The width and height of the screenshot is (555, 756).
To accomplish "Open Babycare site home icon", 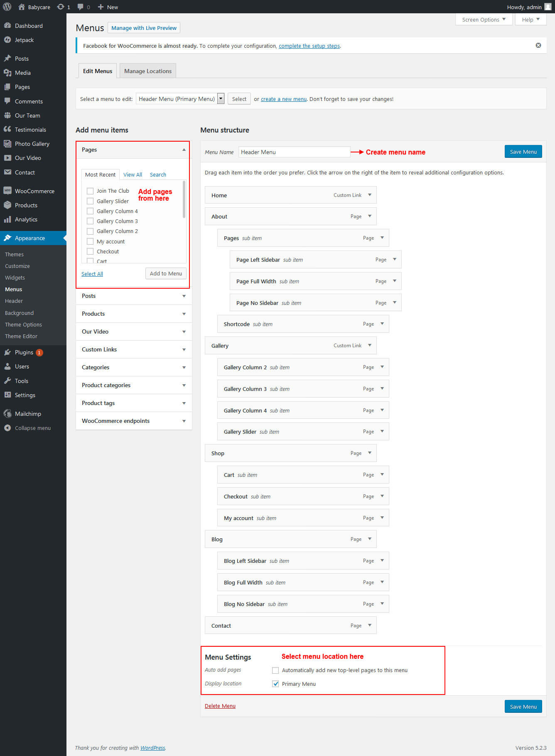I will point(22,7).
